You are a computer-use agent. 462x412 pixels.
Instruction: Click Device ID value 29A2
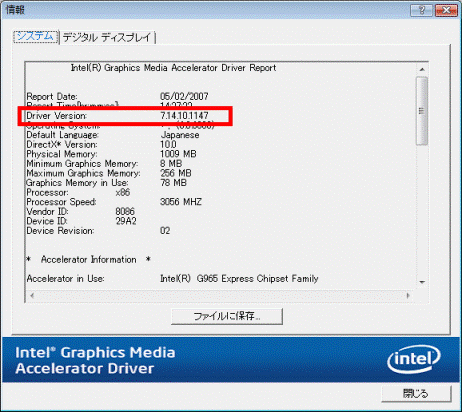click(x=126, y=221)
